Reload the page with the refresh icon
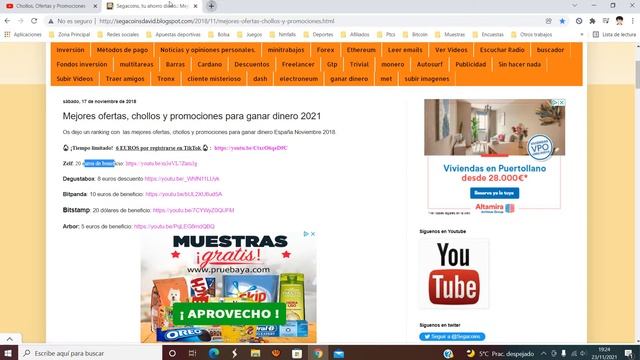This screenshot has width=640, height=360. 34,21
